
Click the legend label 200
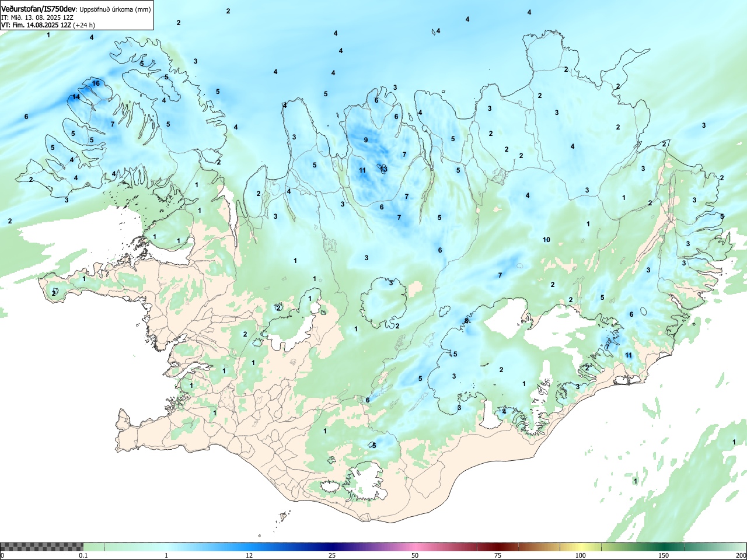741,555
